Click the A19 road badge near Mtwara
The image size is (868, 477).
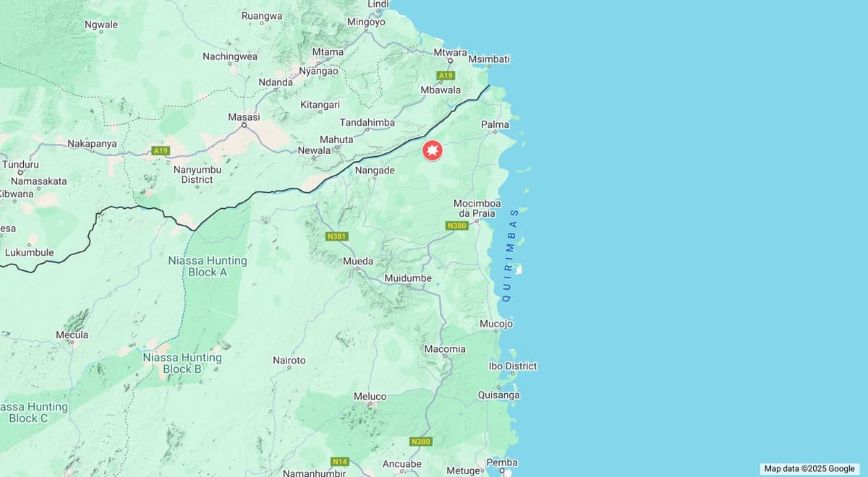click(x=446, y=75)
